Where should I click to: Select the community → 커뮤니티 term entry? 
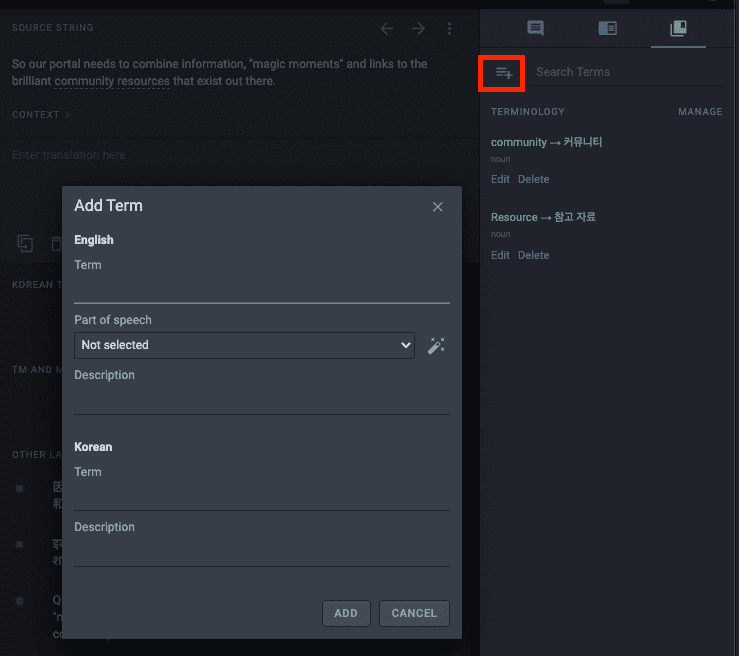546,142
